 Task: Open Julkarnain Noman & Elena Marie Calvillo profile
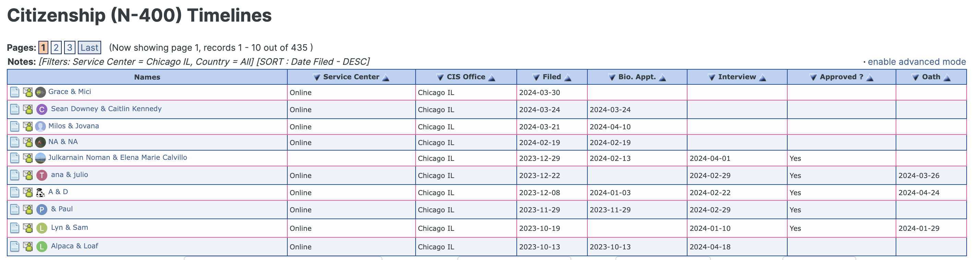(118, 157)
